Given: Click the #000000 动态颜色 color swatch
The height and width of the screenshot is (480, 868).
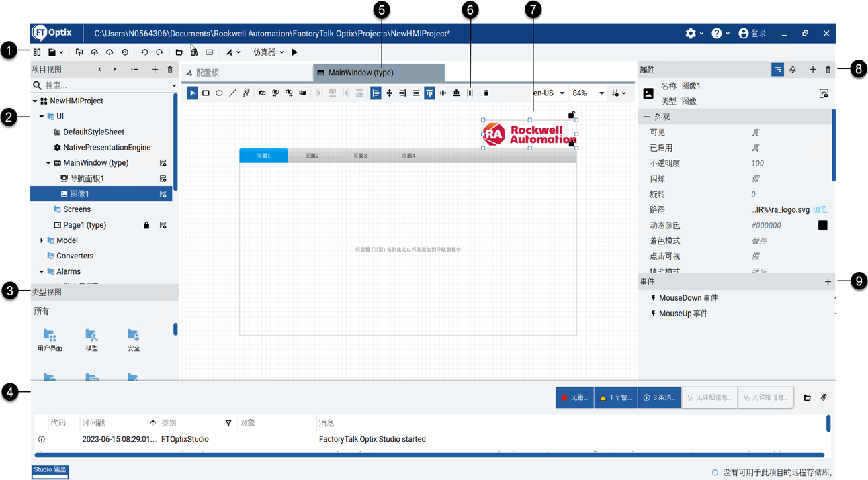Looking at the screenshot, I should pos(824,225).
